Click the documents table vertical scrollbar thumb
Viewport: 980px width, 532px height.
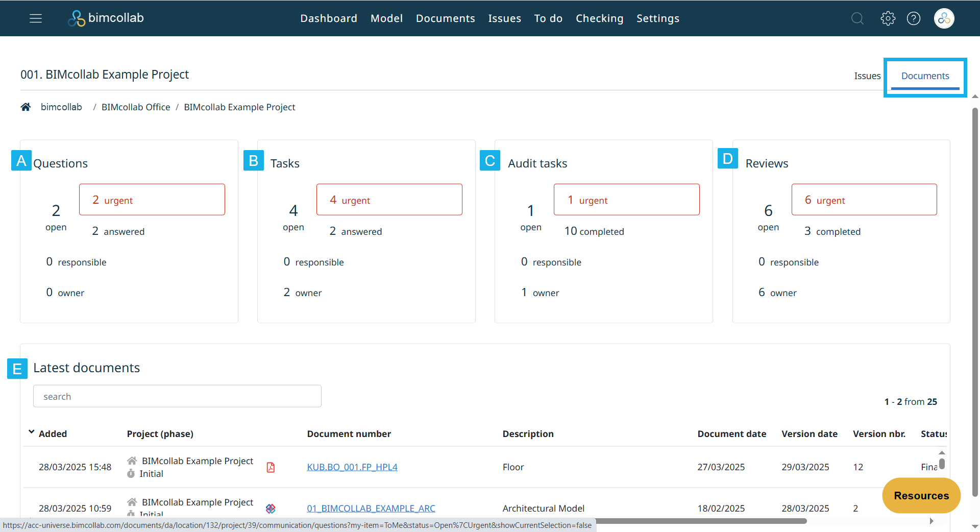click(x=942, y=464)
